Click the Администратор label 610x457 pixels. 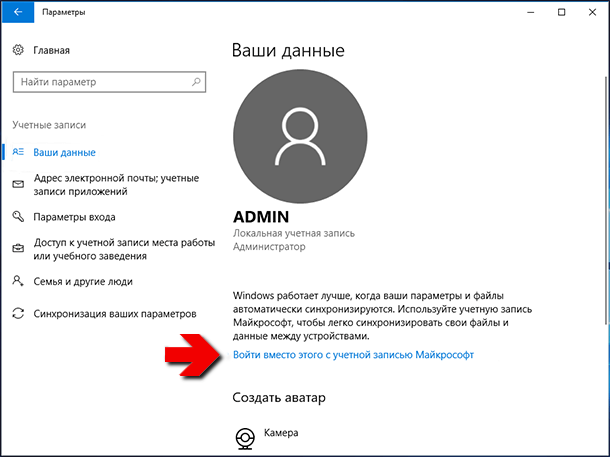269,247
